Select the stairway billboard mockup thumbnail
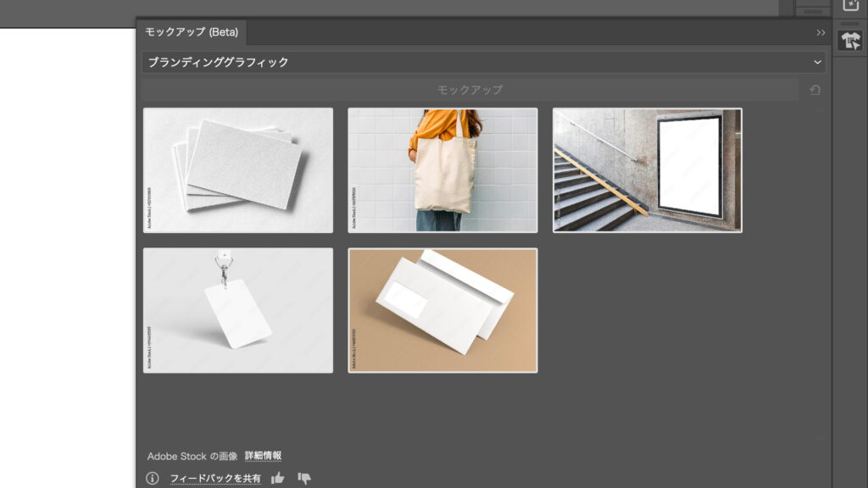The height and width of the screenshot is (488, 868). pos(646,169)
